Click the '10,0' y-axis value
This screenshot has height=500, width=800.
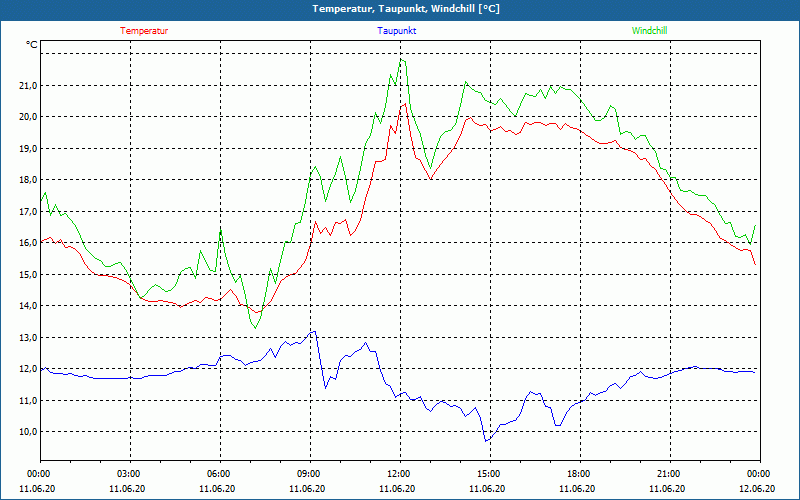tap(29, 432)
